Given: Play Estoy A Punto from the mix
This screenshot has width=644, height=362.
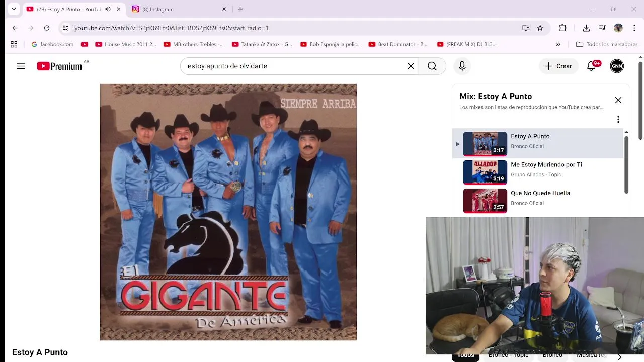Looking at the screenshot, I should (x=537, y=144).
